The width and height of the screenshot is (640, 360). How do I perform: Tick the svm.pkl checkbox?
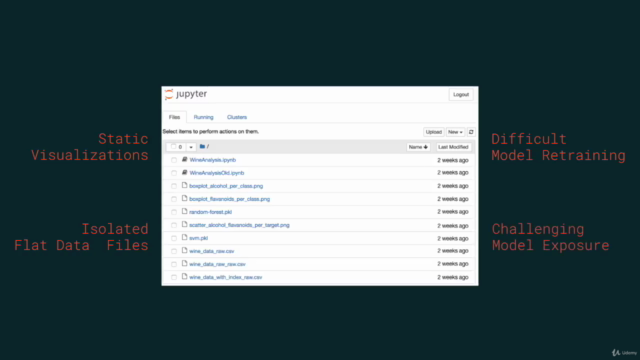pyautogui.click(x=174, y=238)
